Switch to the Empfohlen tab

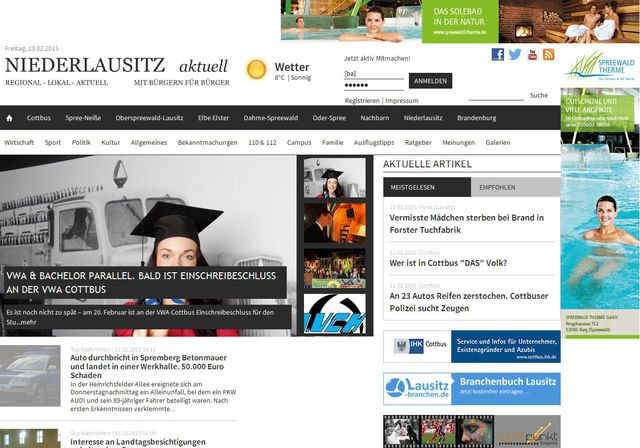pyautogui.click(x=516, y=187)
